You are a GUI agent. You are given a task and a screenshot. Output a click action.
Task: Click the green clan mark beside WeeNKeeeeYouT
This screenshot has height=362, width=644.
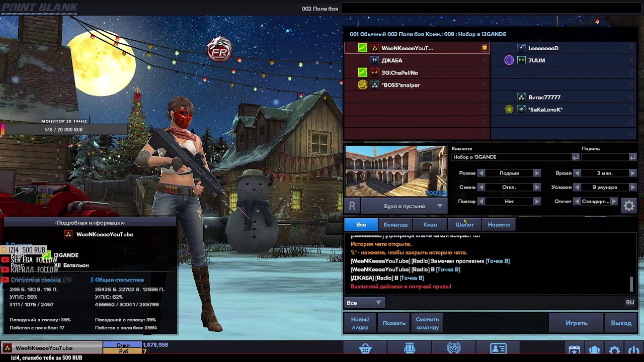tap(362, 48)
